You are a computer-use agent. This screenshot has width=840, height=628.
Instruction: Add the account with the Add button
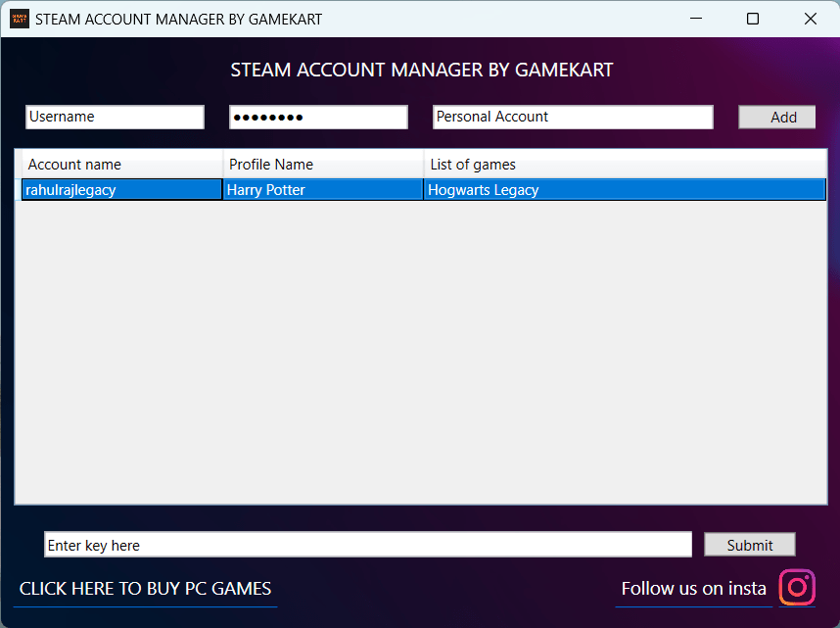click(x=776, y=117)
